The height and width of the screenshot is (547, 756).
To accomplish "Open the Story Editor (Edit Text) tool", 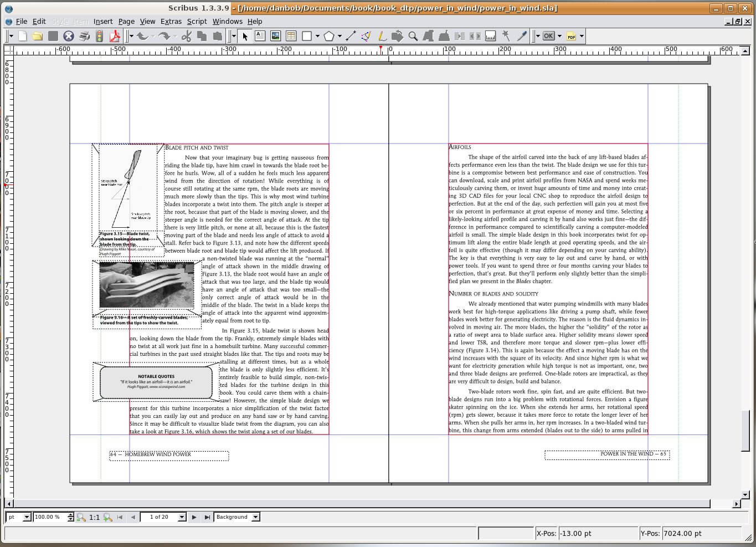I will 444,36.
